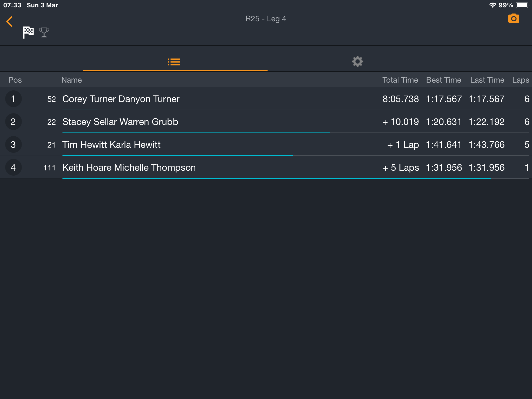
Task: Tap position 2 circle badge
Action: tap(13, 122)
